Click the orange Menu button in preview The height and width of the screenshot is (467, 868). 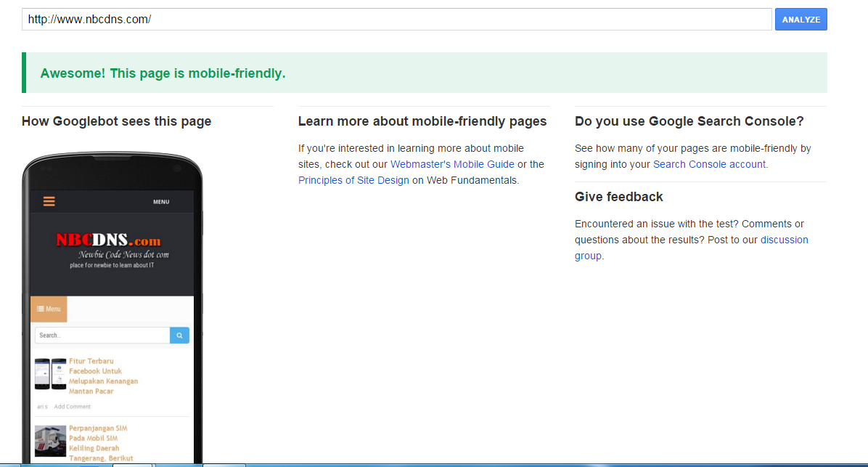click(x=49, y=309)
